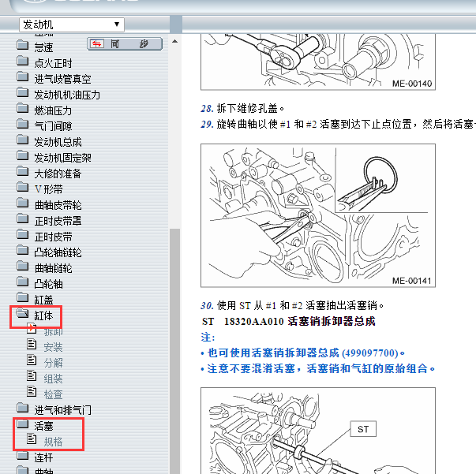Open the 曲轴链轮 folder icon
The height and width of the screenshot is (474, 476).
pos(22,266)
